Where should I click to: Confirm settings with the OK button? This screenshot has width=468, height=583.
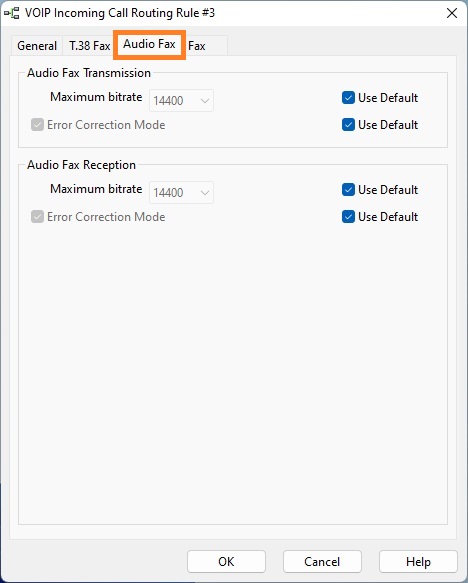point(226,561)
